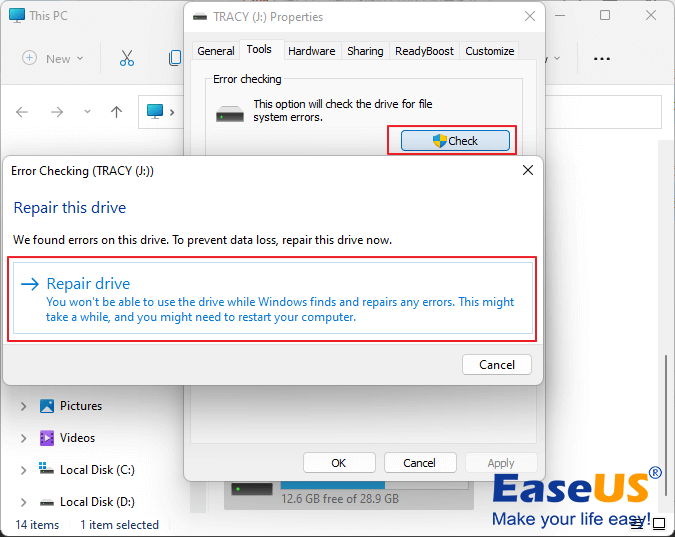Select Local Disk (D:) in sidebar

96,502
